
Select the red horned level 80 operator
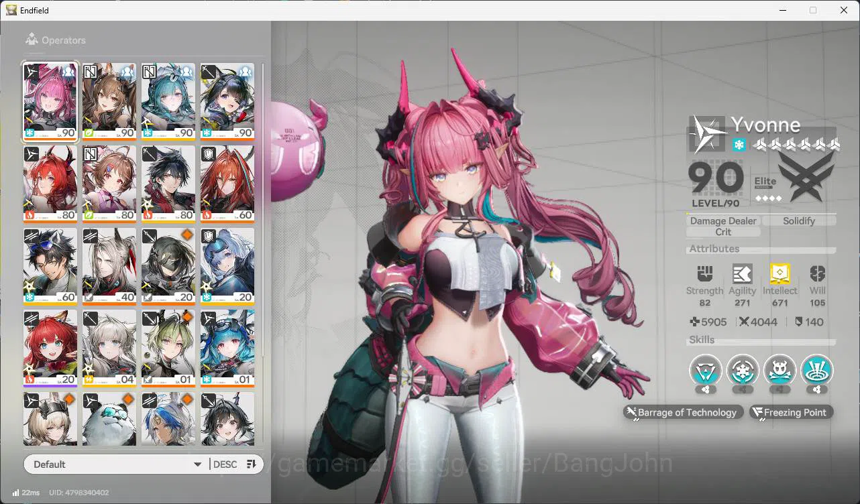pyautogui.click(x=50, y=184)
